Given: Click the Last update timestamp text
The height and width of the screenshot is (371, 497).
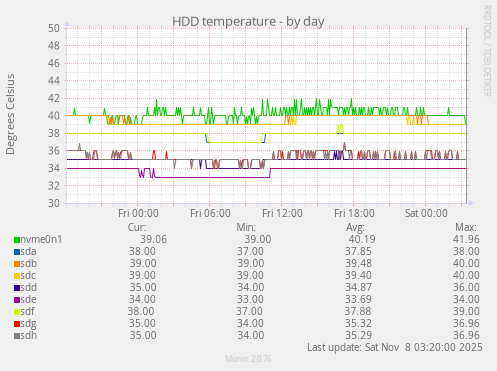Looking at the screenshot, I should pos(395,347).
